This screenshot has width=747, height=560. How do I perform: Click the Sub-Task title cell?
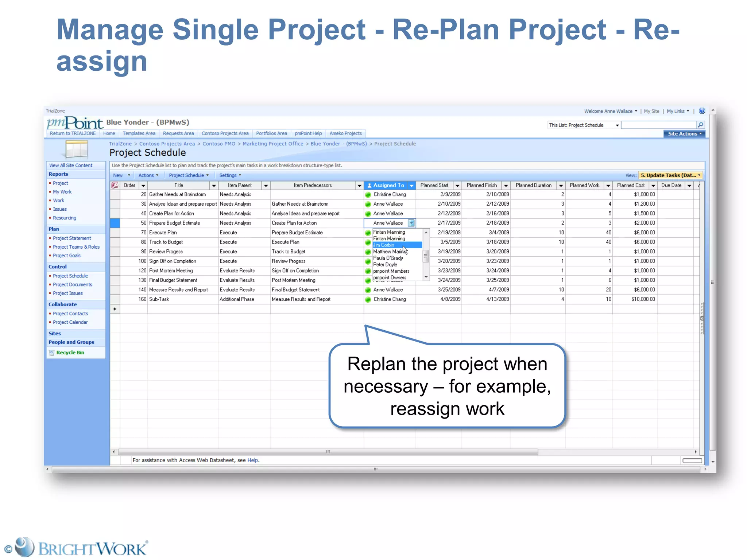click(x=183, y=299)
